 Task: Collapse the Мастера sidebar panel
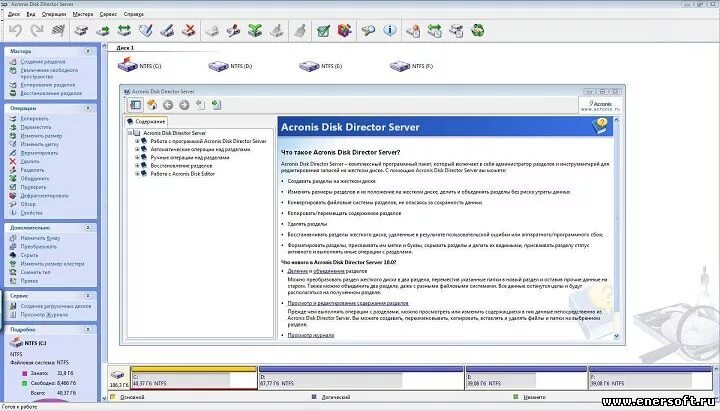pos(88,51)
